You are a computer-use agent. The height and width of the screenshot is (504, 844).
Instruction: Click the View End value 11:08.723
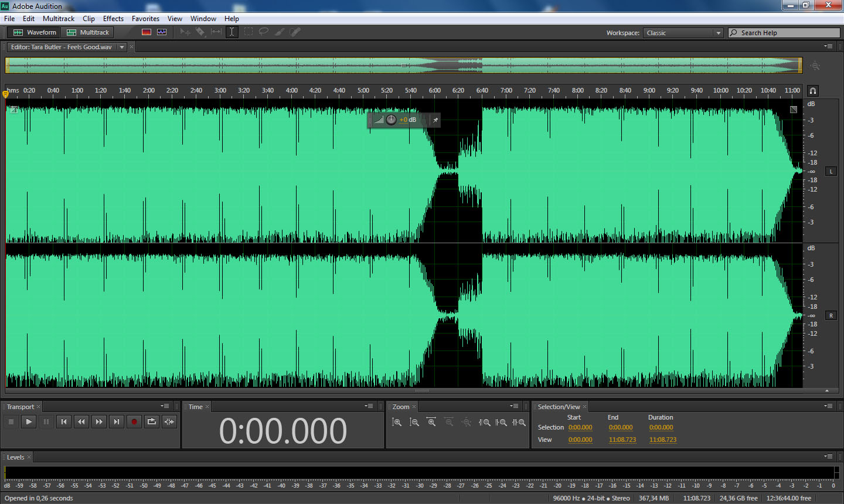(x=622, y=440)
